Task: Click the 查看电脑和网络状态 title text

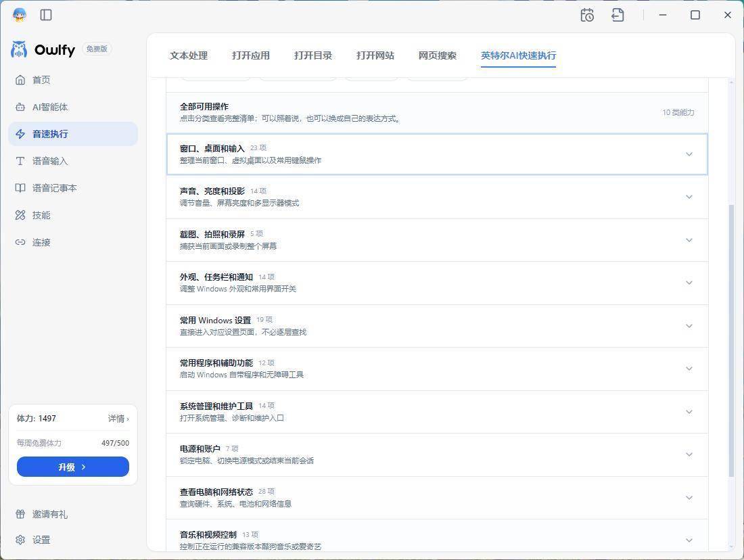Action: click(x=216, y=492)
